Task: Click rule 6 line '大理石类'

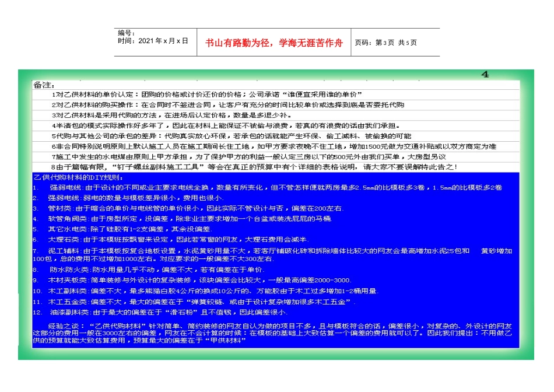Action: (171, 240)
